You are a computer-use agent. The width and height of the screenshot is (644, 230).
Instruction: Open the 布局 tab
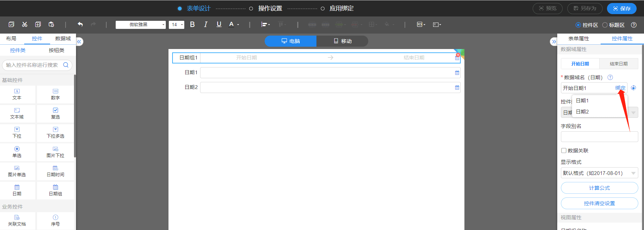pos(11,39)
